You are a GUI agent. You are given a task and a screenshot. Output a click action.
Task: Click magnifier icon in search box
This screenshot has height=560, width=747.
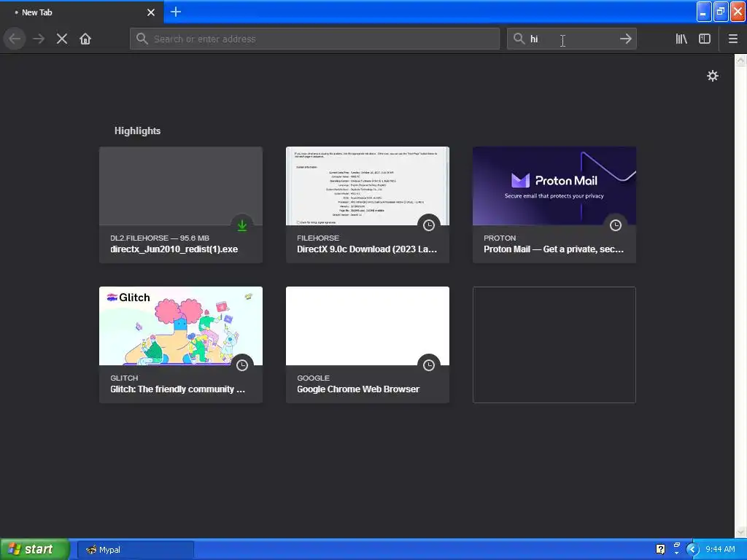pos(519,39)
